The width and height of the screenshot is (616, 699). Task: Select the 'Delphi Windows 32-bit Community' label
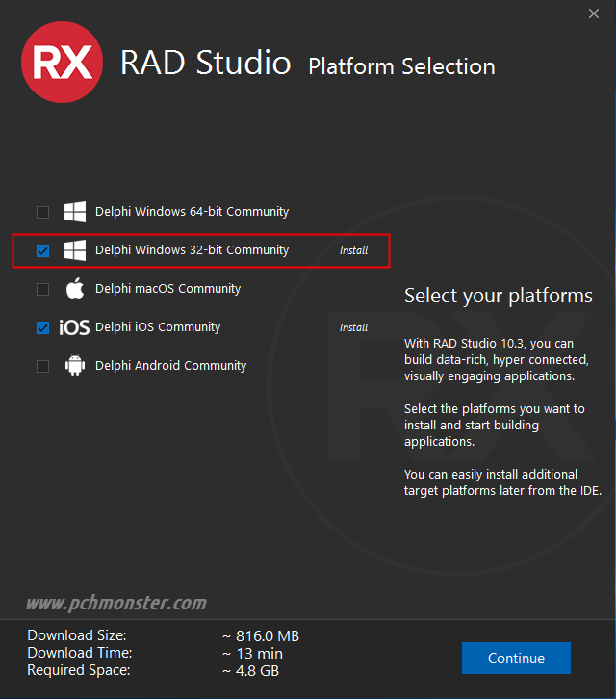click(192, 250)
